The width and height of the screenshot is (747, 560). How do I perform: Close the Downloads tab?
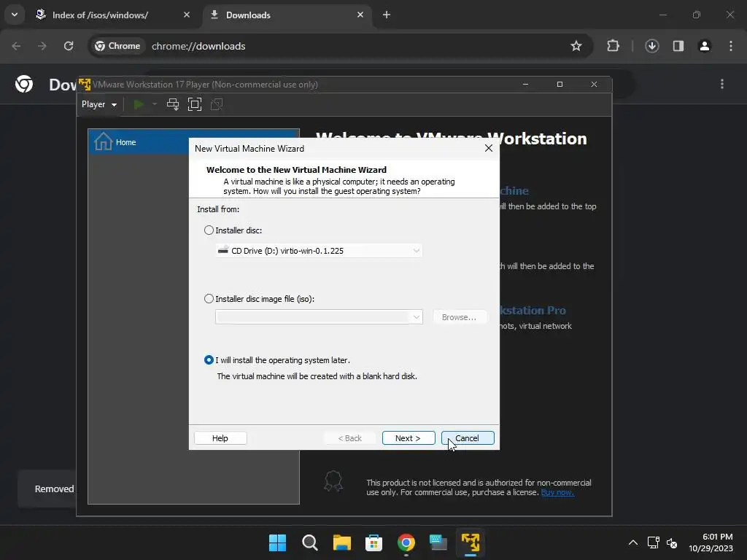pos(360,15)
